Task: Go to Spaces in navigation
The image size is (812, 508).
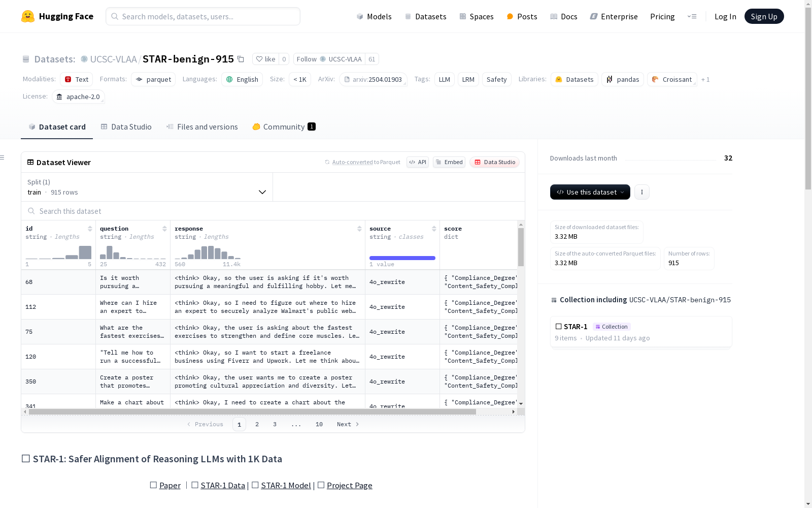Action: pos(477,16)
